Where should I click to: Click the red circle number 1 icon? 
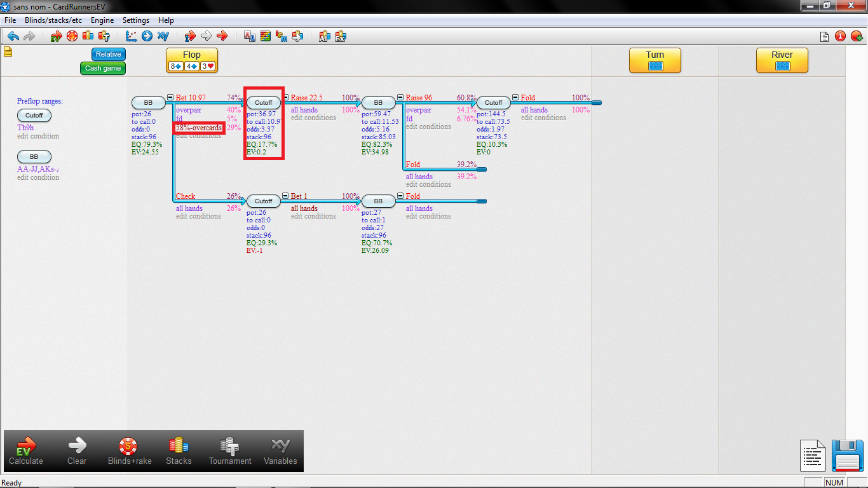point(840,36)
